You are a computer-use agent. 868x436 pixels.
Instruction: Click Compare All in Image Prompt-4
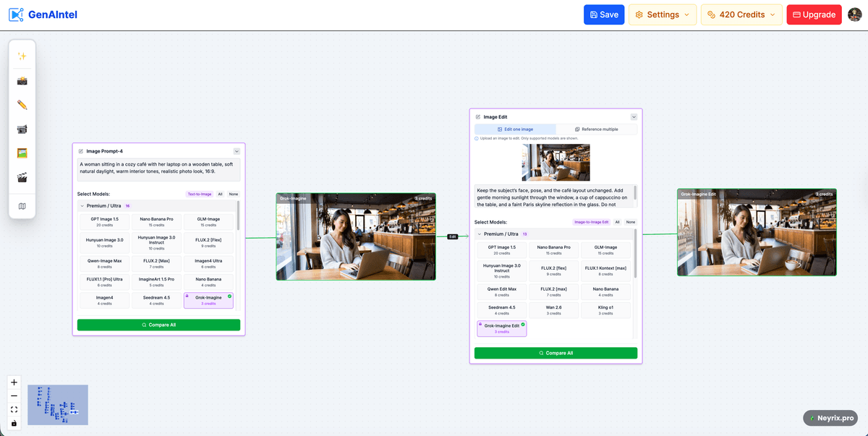tap(158, 325)
